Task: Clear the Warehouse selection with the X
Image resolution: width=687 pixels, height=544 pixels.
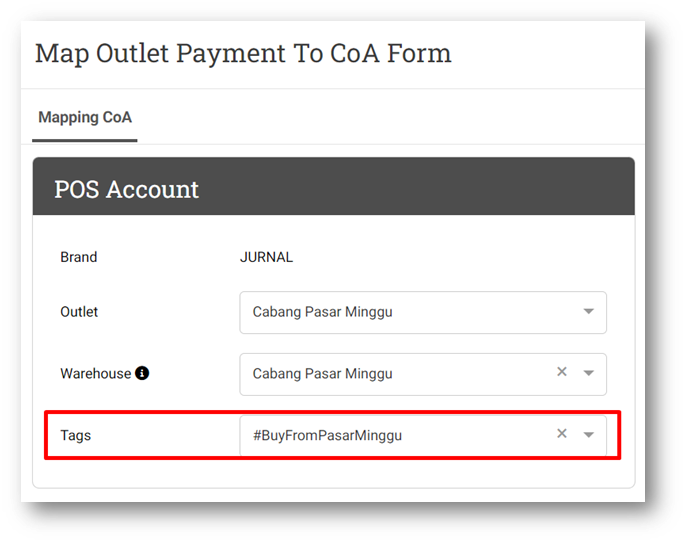Action: coord(562,372)
